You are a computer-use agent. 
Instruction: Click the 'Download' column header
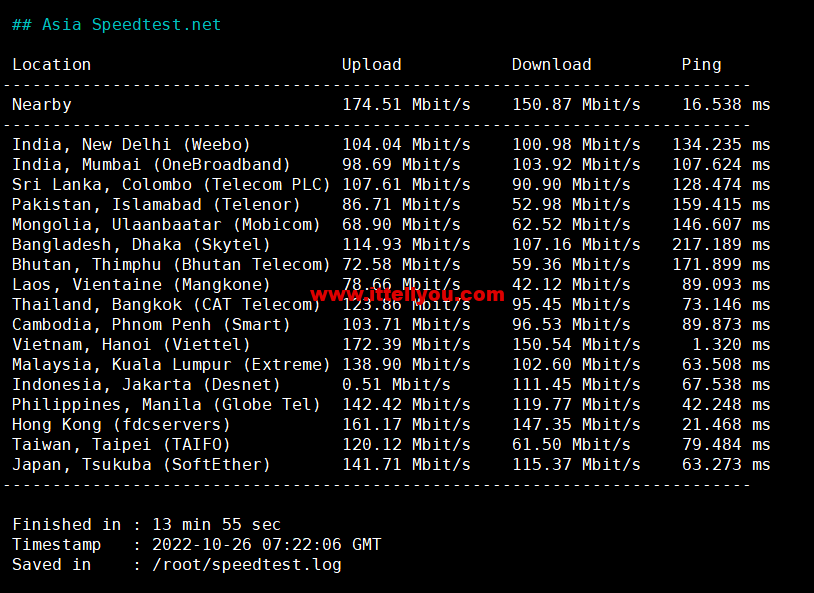[x=551, y=64]
